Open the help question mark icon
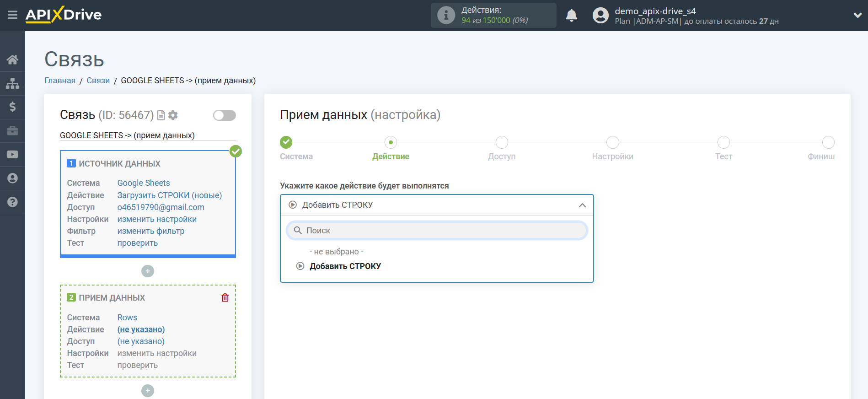Viewport: 868px width, 399px height. coord(12,202)
